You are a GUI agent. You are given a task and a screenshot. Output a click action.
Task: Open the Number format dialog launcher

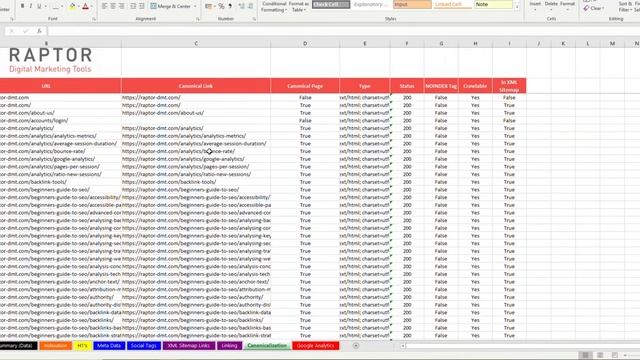coord(254,19)
